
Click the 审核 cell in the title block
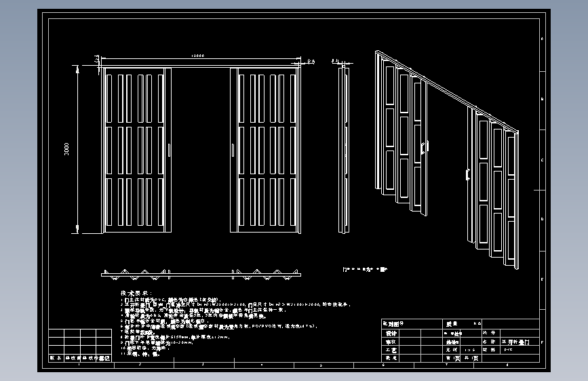pos(391,342)
